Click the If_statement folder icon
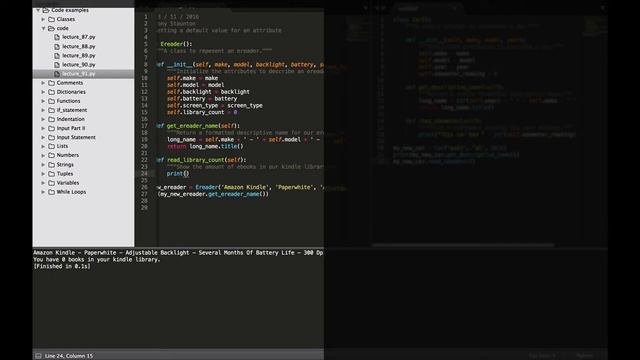 [51, 110]
